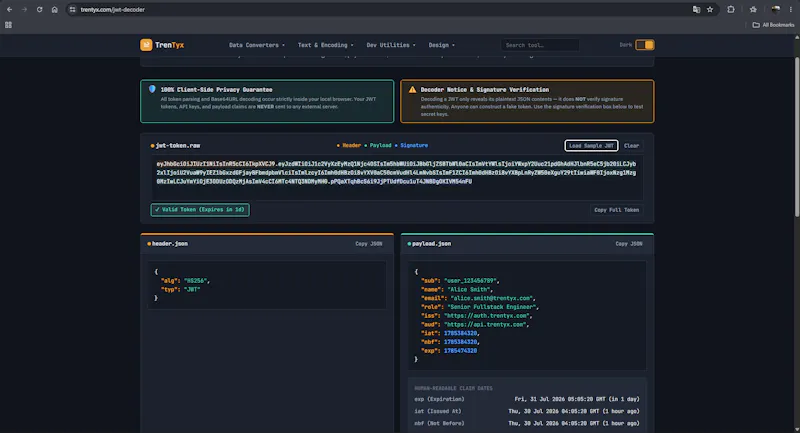Click the "typ" line in the header JSON
Screen dimensions: 800x433
181,289
